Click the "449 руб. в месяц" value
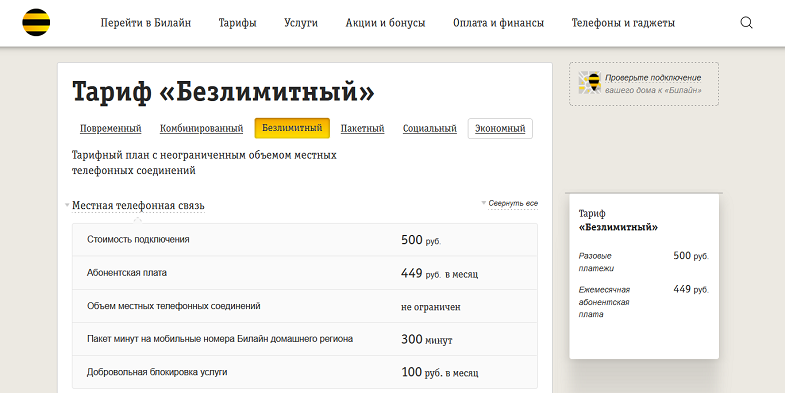 [440, 273]
